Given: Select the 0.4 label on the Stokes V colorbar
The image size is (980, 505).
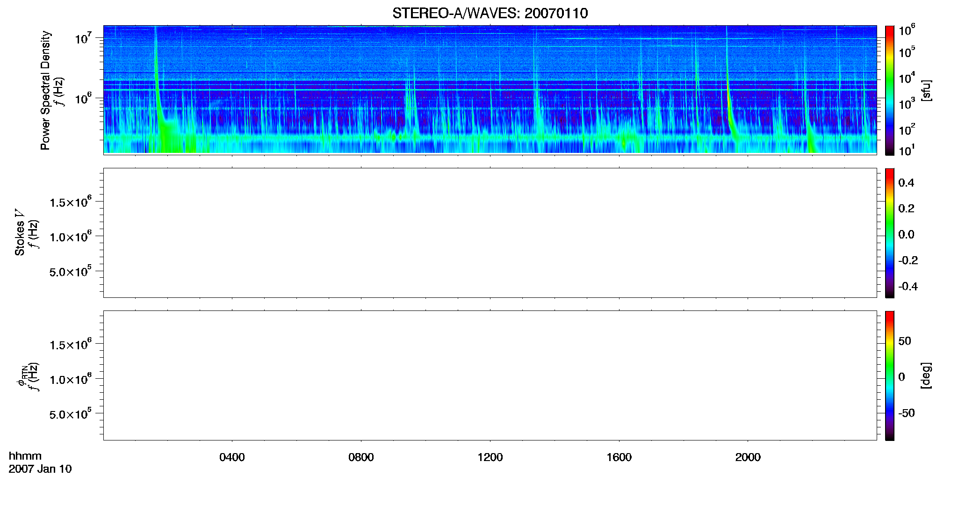Looking at the screenshot, I should click(906, 183).
